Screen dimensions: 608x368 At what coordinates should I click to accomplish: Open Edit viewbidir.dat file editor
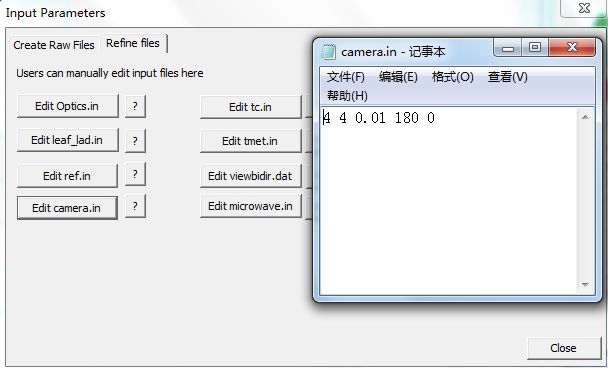[x=250, y=176]
